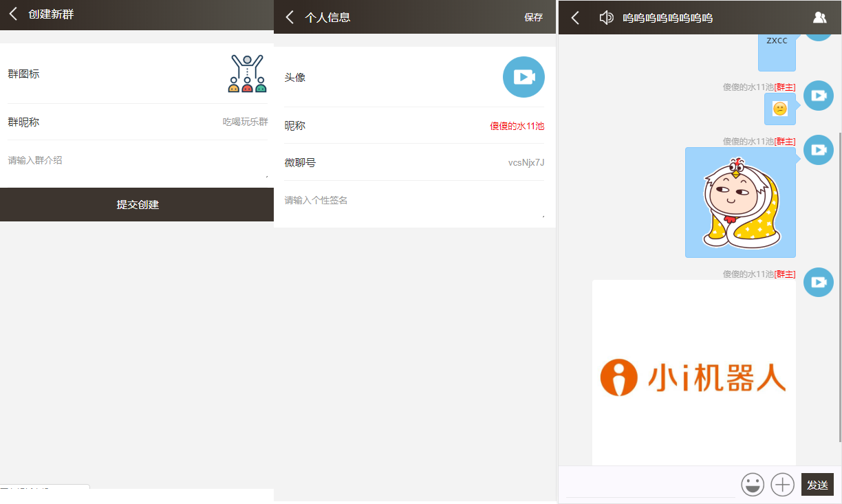Open the attachment plus menu in the chat
The width and height of the screenshot is (842, 504).
click(782, 485)
